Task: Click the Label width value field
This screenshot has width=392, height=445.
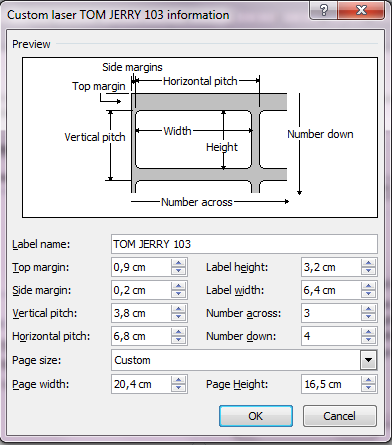Action: tap(331, 290)
